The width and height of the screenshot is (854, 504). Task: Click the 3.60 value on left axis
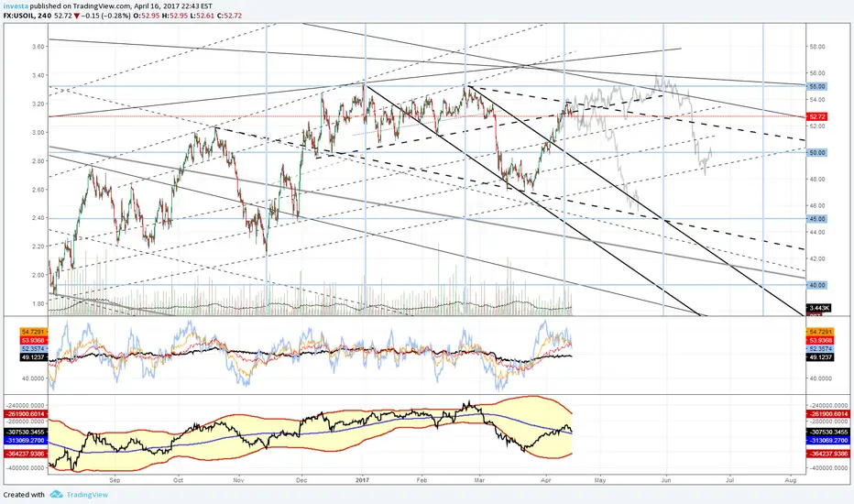click(38, 47)
